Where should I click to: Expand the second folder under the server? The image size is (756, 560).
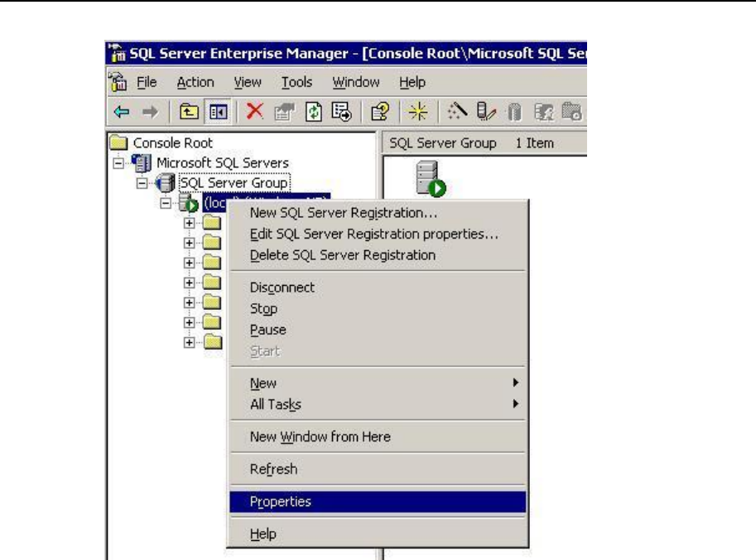190,243
